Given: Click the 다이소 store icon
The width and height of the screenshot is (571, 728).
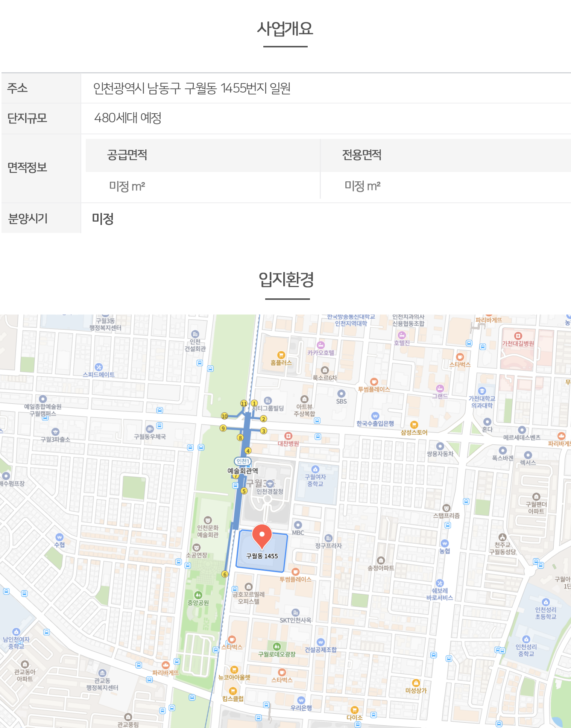Looking at the screenshot, I should click(354, 710).
